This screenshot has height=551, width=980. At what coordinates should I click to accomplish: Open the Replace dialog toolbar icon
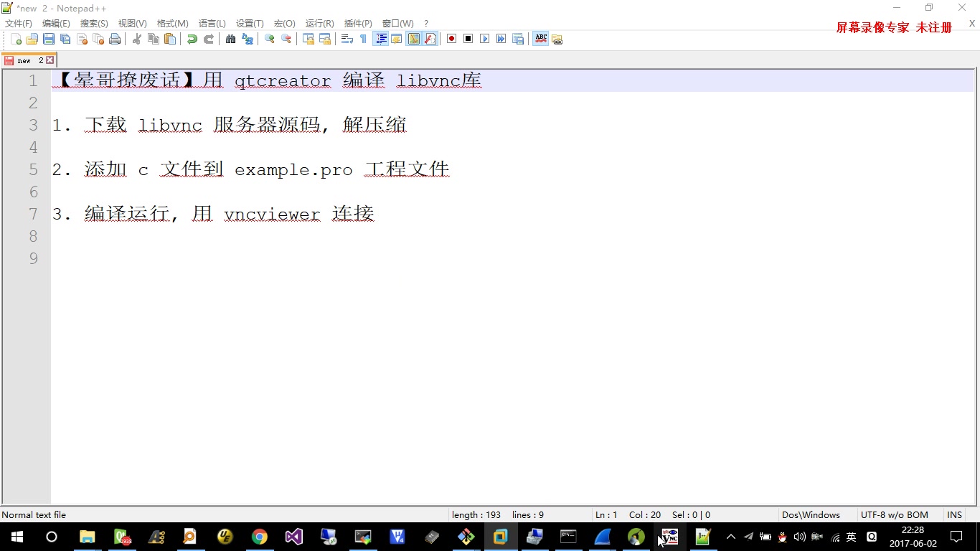coord(247,39)
